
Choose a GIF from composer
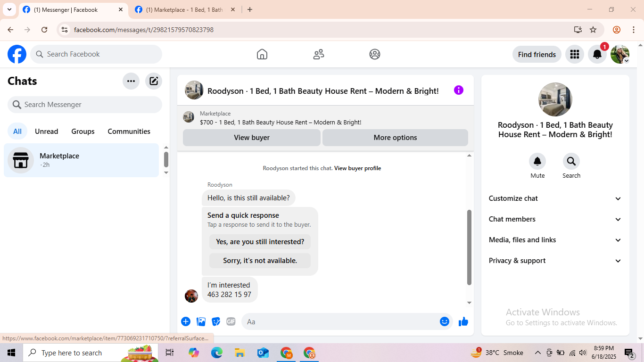tap(231, 321)
